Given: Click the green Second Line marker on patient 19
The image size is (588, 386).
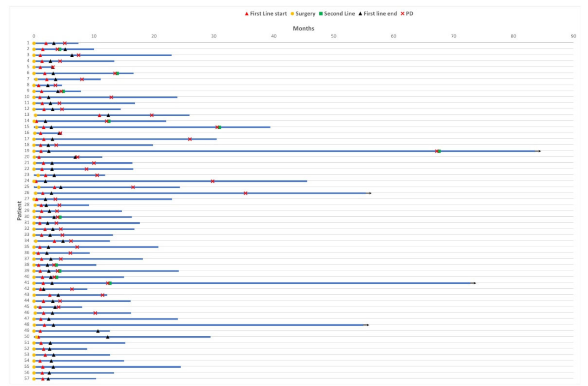Looking at the screenshot, I should pos(439,151).
